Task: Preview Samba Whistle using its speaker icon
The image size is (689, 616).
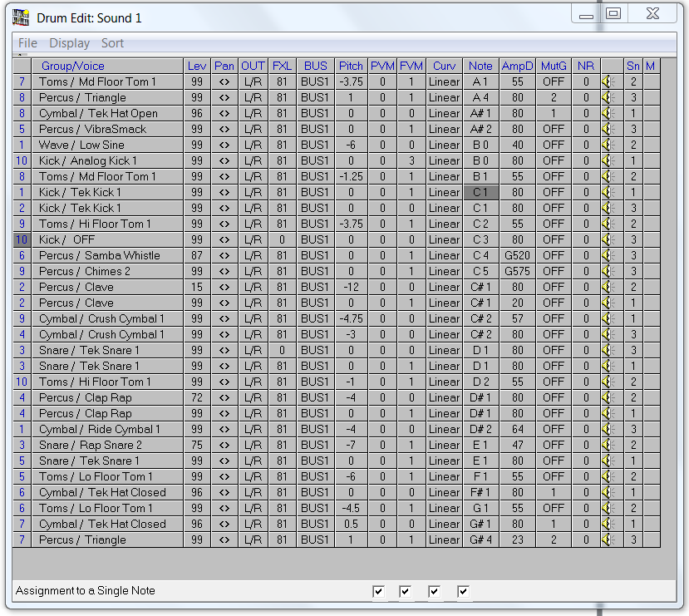Action: (608, 255)
